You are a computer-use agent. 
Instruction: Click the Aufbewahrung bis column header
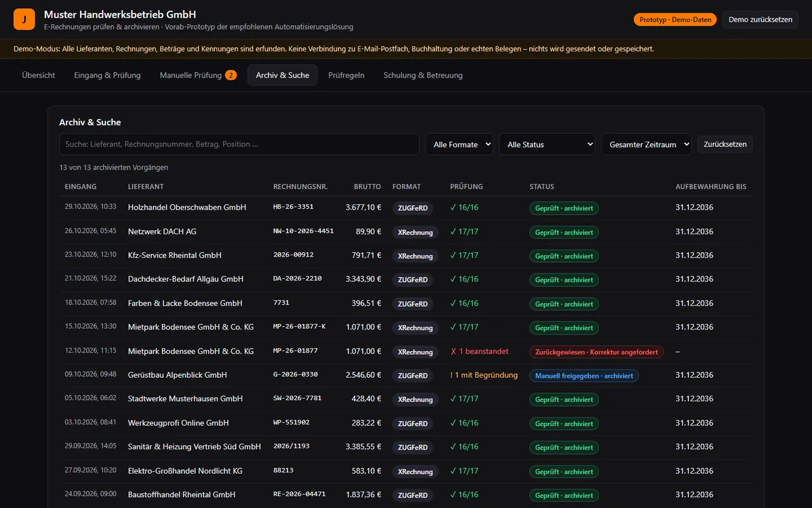(x=711, y=187)
